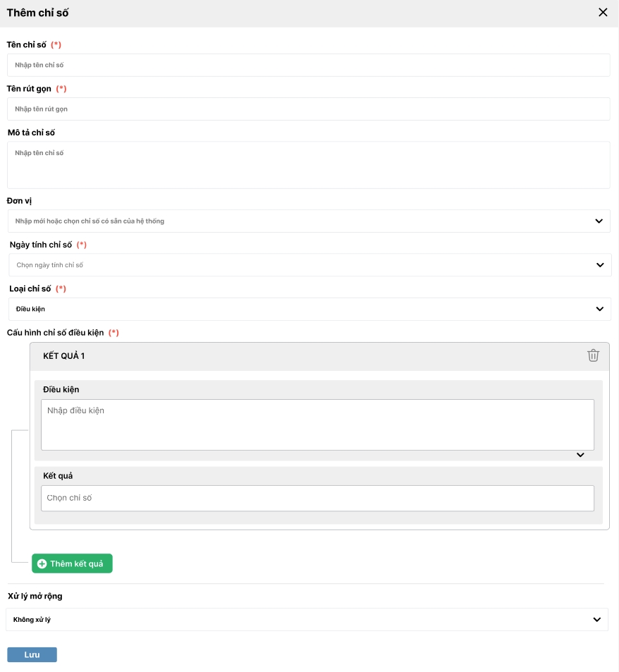Click into the Mô tả chỉ số textarea
This screenshot has height=672, width=619.
coord(308,165)
